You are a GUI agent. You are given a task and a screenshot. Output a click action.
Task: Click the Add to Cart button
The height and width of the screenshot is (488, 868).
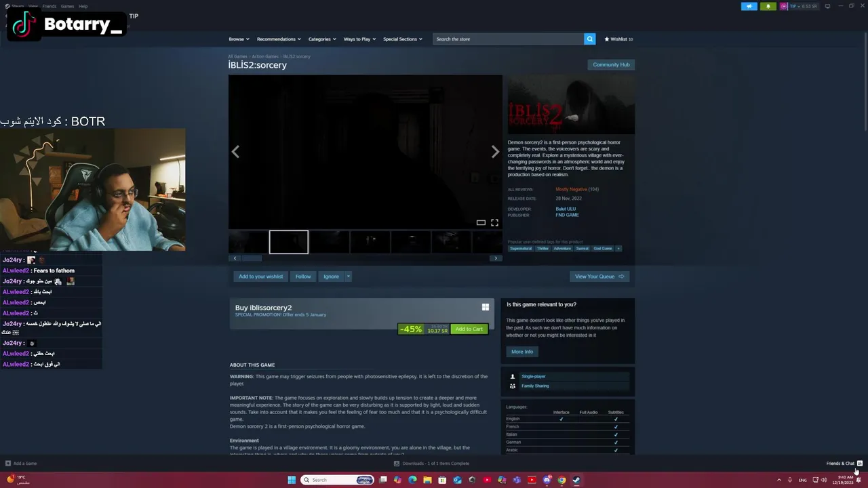click(x=469, y=329)
